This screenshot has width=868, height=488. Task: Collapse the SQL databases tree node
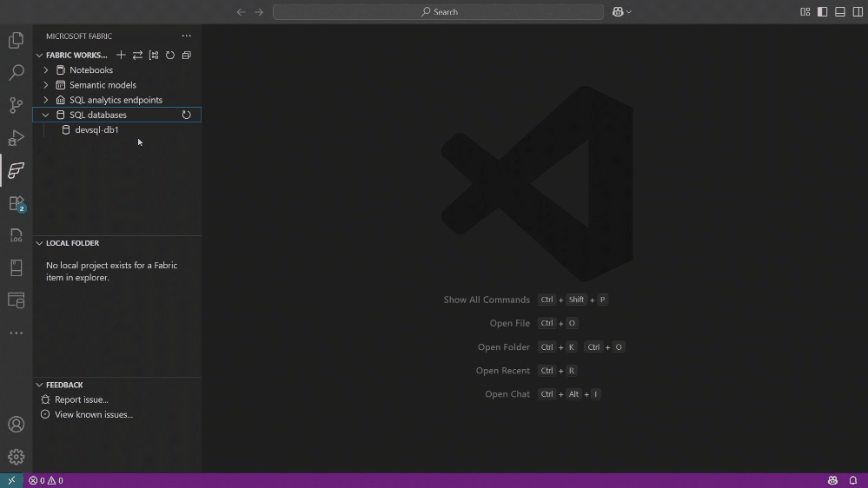click(46, 115)
